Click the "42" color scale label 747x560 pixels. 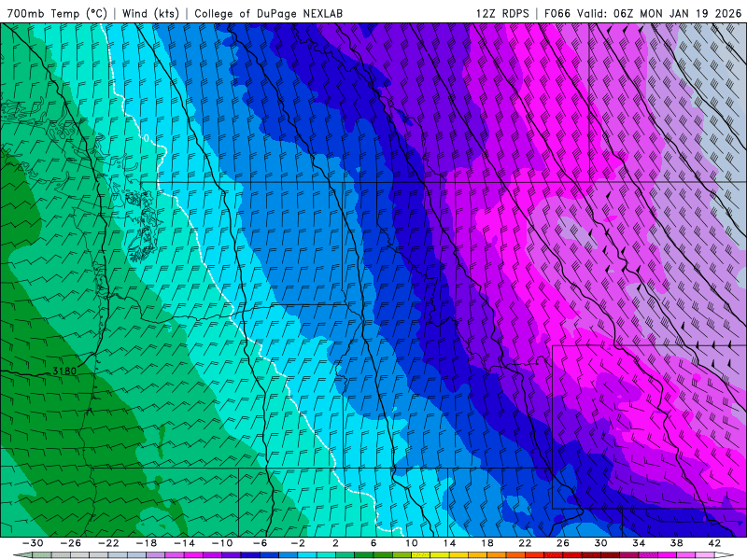(x=714, y=543)
